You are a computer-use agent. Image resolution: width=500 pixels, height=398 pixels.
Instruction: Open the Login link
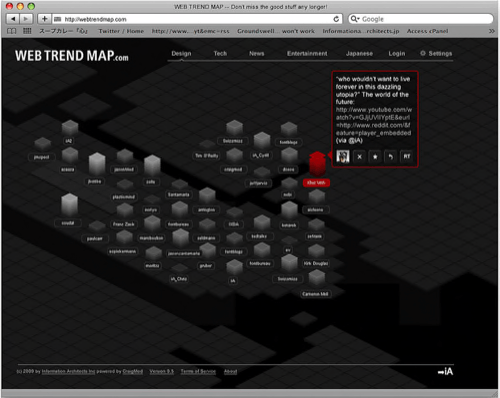point(397,53)
